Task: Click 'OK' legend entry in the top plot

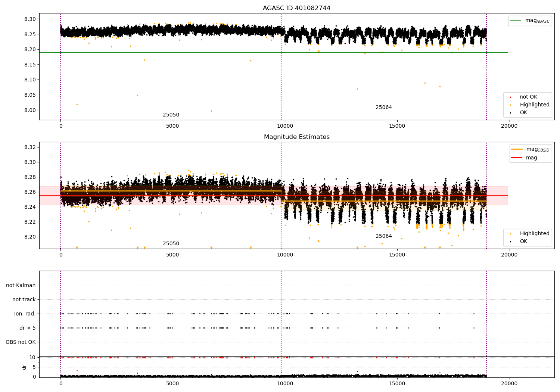Action: point(523,113)
